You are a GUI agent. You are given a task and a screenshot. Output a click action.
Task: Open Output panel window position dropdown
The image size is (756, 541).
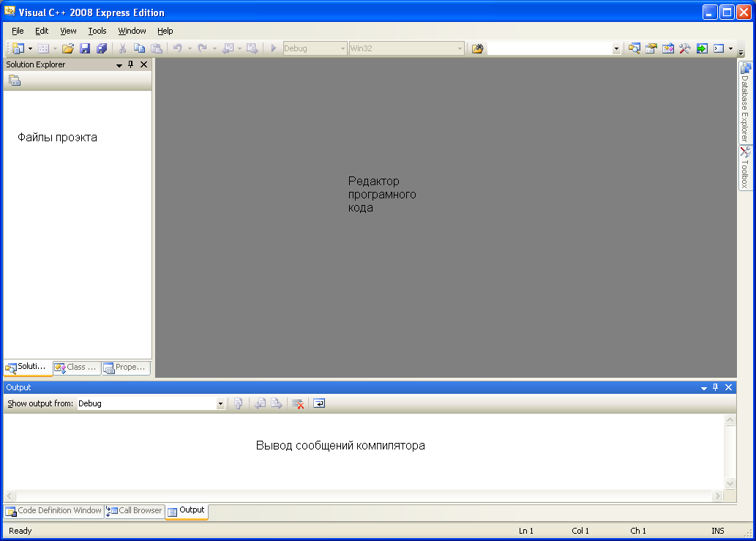(x=704, y=388)
